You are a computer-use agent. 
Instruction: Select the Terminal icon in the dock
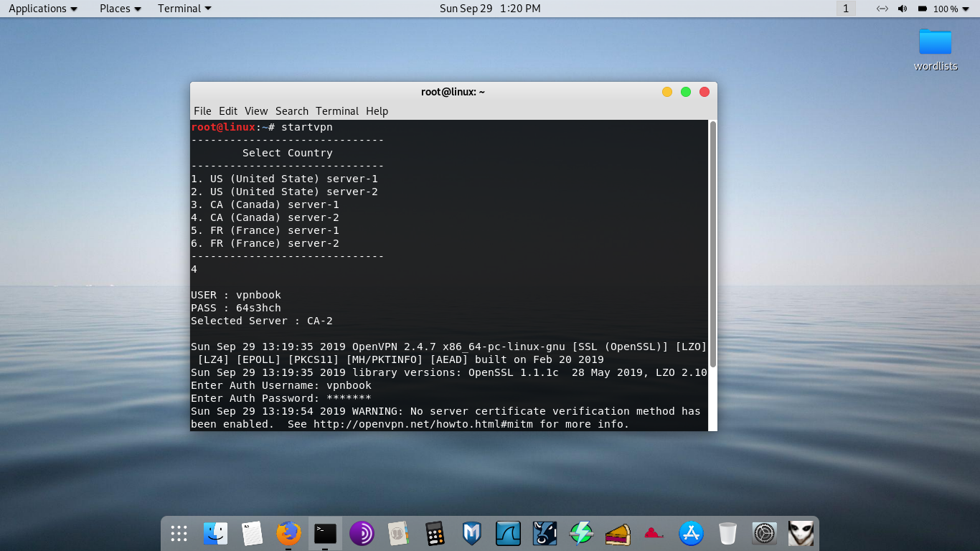(325, 533)
